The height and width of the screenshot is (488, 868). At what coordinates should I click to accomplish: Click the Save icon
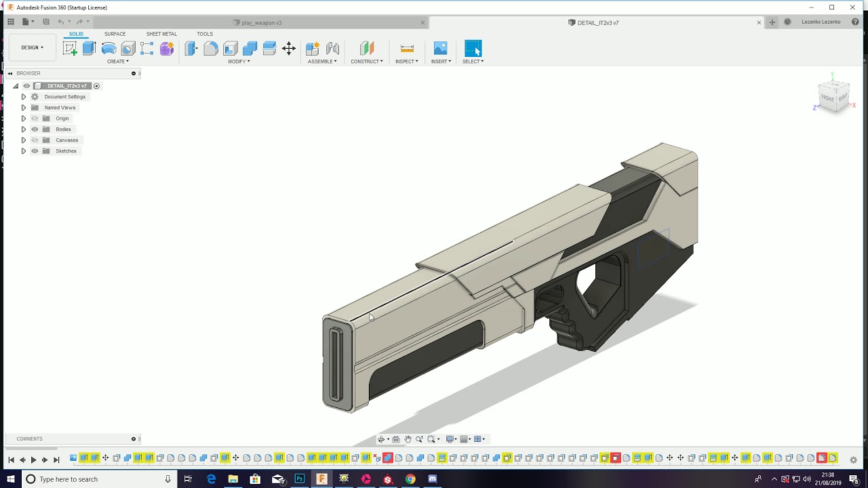pos(46,22)
